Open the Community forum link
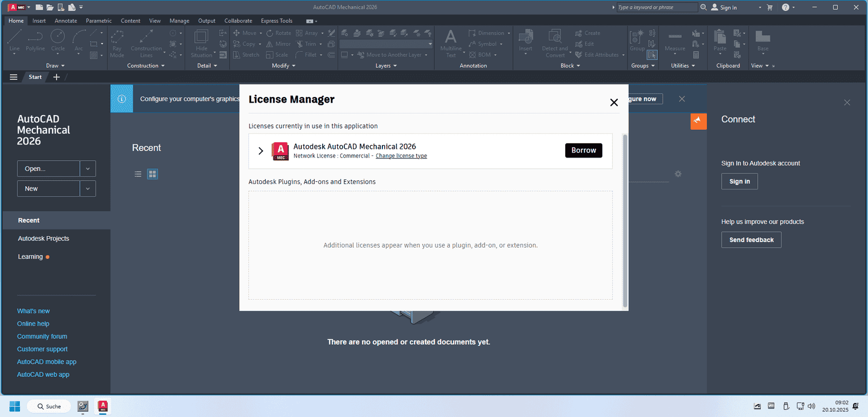 click(x=42, y=337)
